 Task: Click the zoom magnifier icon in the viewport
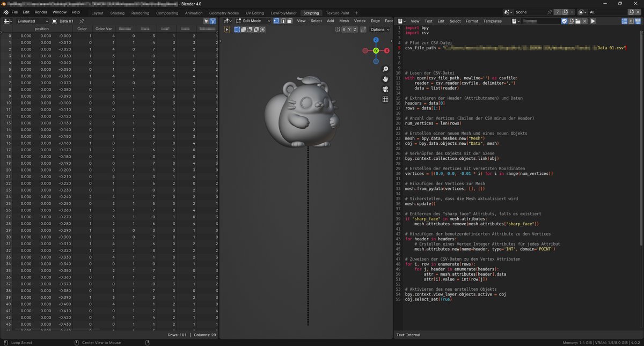click(x=385, y=69)
